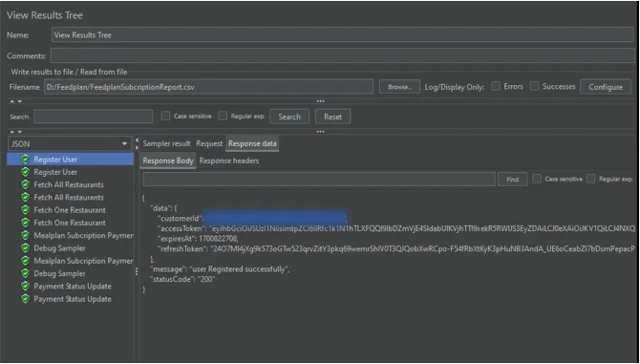Enable the Errors only checkbox

(496, 86)
